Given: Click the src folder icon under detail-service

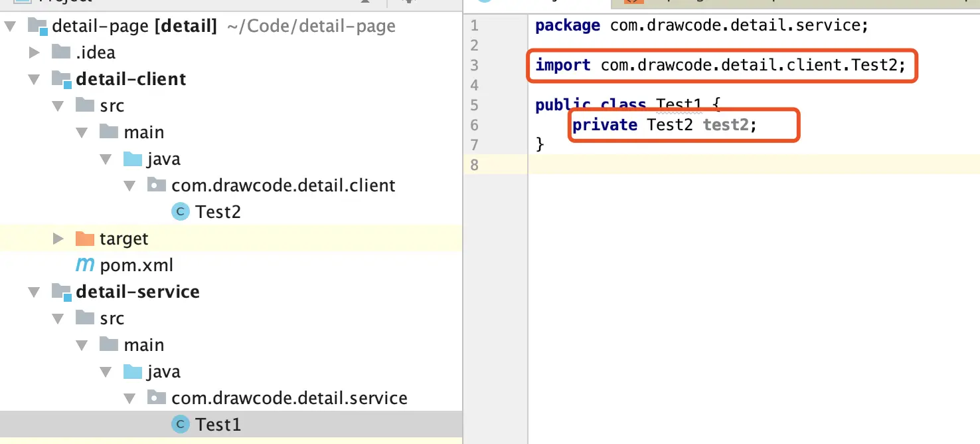Looking at the screenshot, I should click(x=85, y=318).
